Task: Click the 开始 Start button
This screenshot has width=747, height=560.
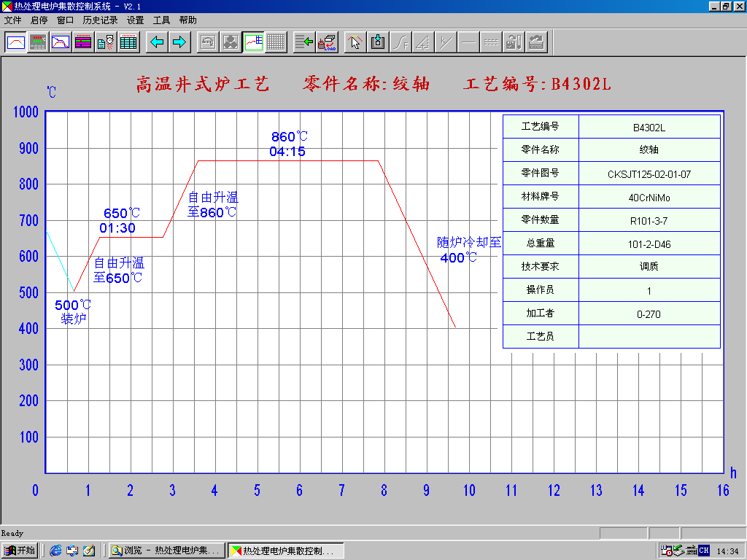Action: point(20,551)
